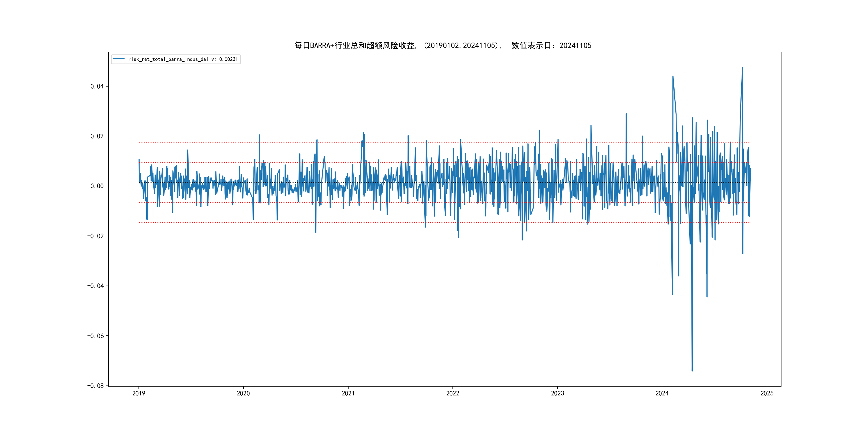Click the risk_ret_total_barra_indus_daily legend label
The image size is (868, 434).
[x=183, y=59]
